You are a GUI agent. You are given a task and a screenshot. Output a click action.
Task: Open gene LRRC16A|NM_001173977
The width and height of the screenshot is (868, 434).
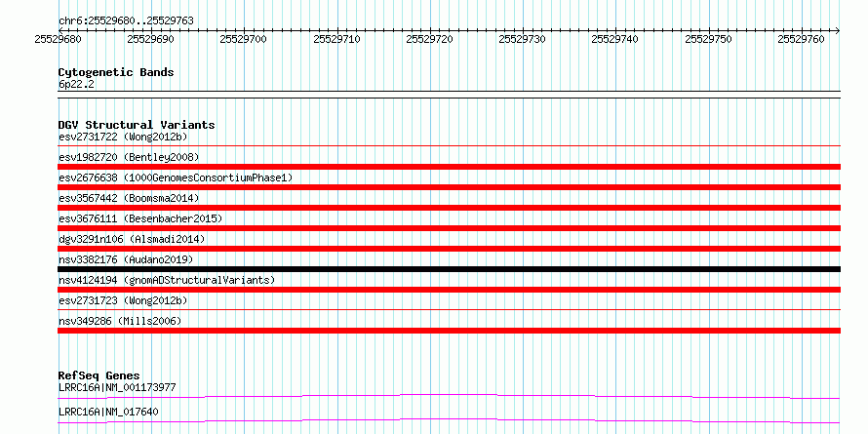pyautogui.click(x=117, y=387)
